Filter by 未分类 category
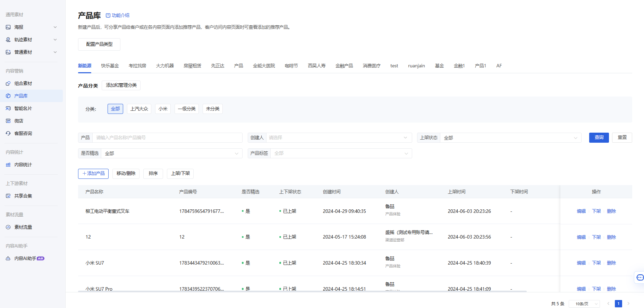 (213, 109)
